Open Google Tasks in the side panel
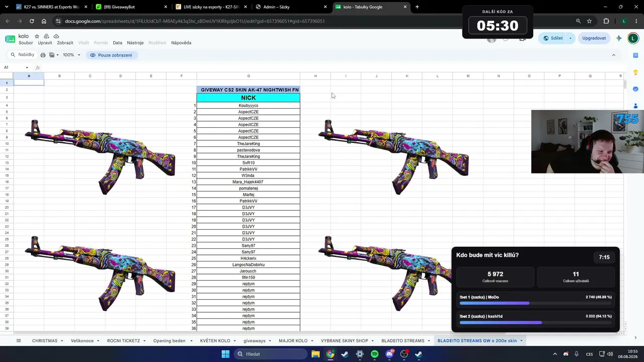 click(x=635, y=89)
